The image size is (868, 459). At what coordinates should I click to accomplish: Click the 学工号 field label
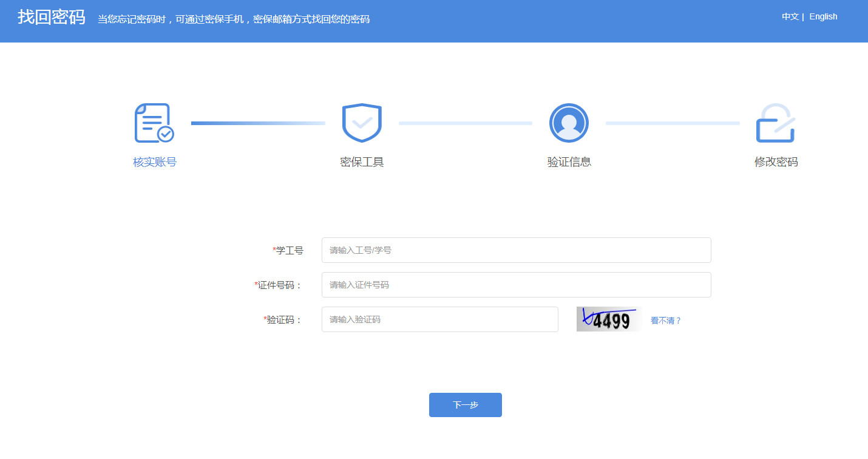(289, 250)
